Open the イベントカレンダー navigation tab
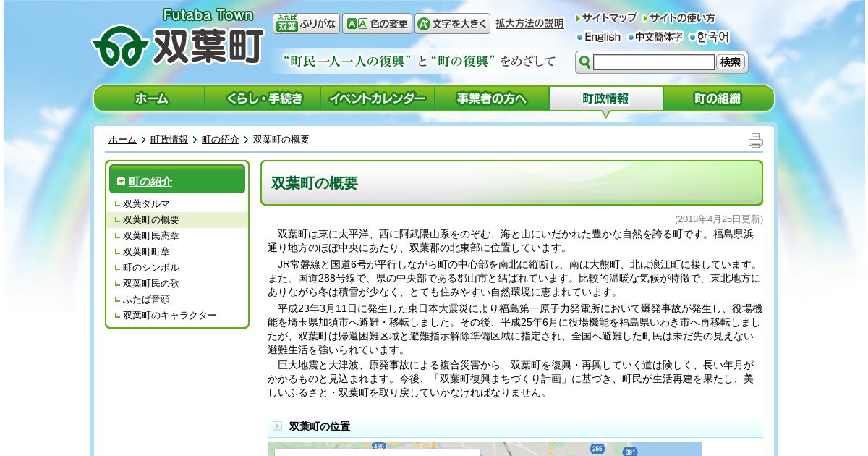The width and height of the screenshot is (868, 456). coord(378,99)
